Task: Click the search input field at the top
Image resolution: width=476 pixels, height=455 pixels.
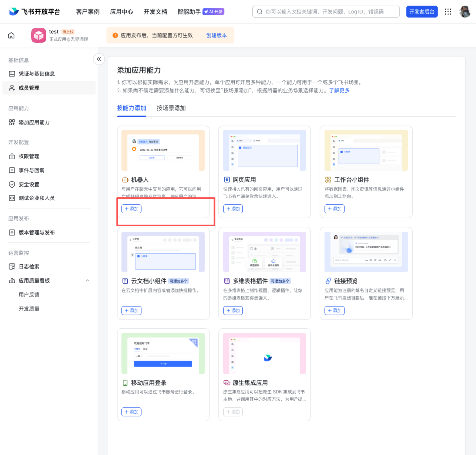Action: [327, 11]
